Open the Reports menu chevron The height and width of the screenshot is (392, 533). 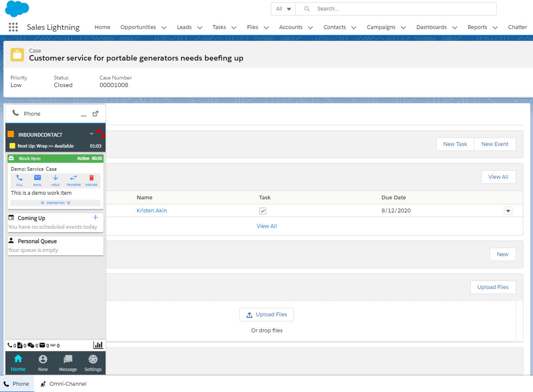pos(495,27)
